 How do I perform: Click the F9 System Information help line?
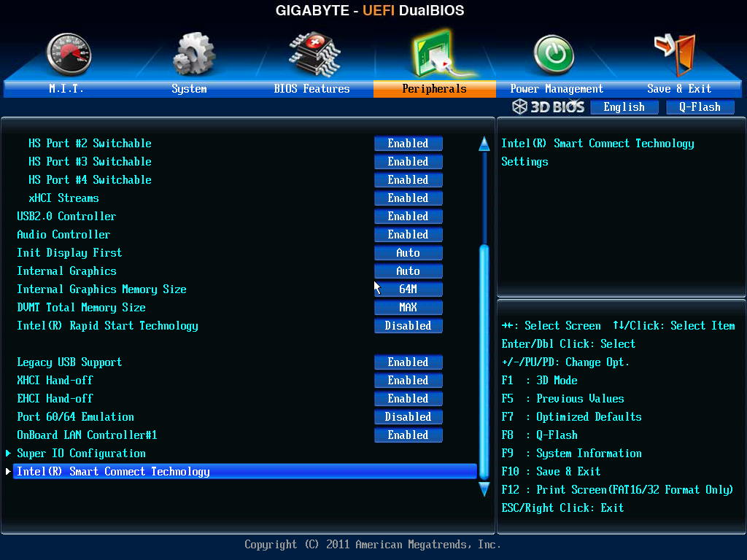tap(572, 454)
